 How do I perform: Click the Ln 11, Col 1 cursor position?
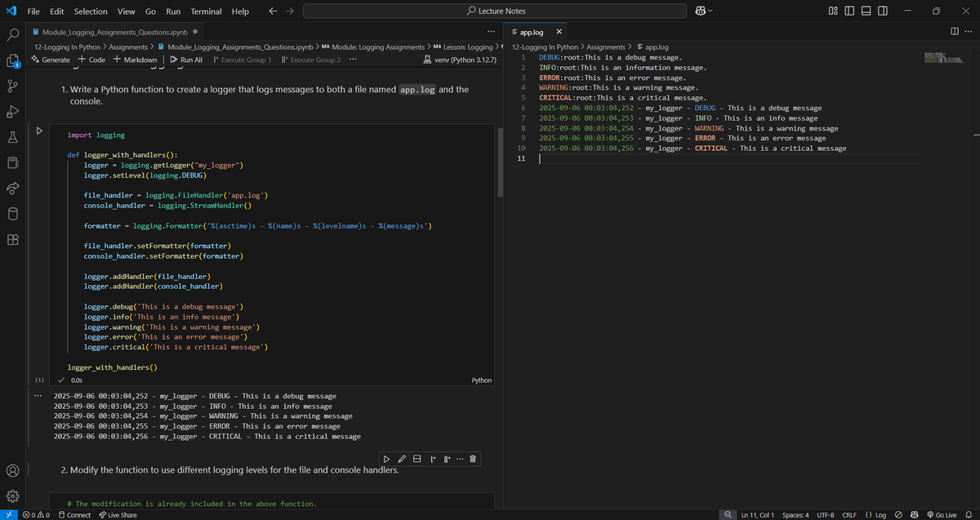pyautogui.click(x=757, y=515)
